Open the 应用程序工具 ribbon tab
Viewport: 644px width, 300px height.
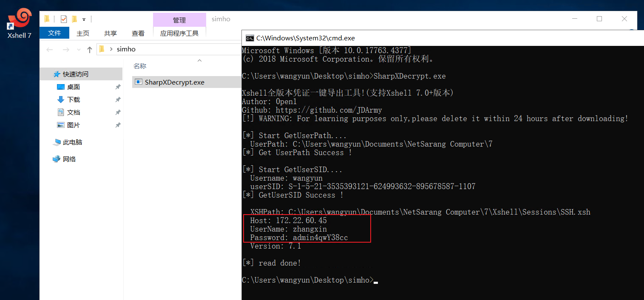point(179,33)
